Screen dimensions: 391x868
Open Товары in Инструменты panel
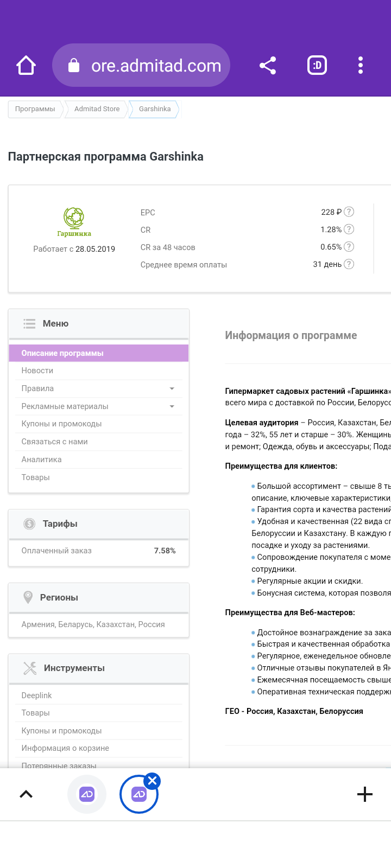point(99,713)
